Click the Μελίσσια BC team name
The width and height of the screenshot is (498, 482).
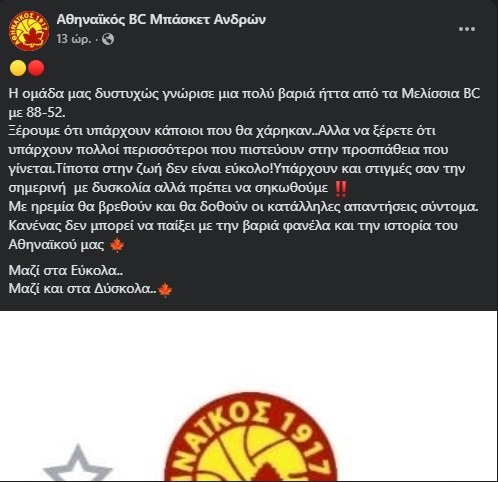(x=441, y=93)
